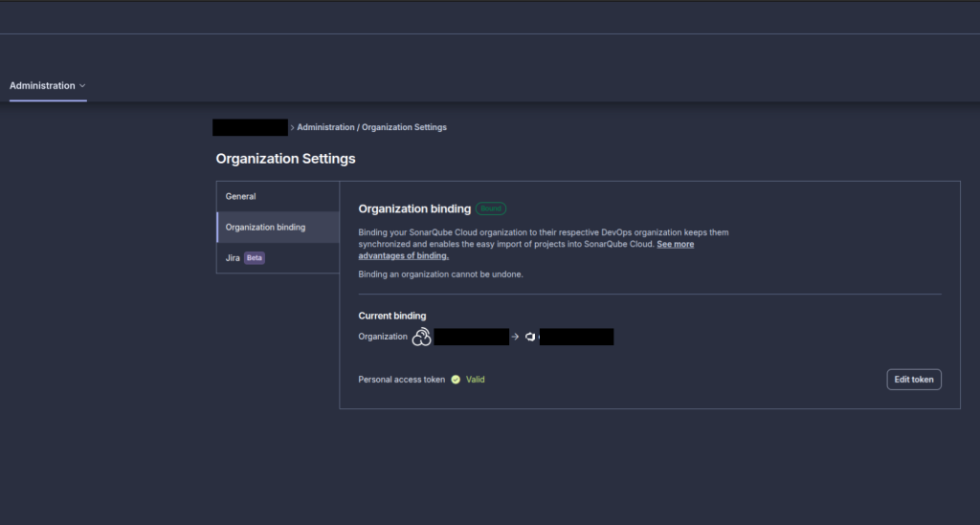This screenshot has width=980, height=525.
Task: Click the arrow between bound organizations
Action: tap(515, 337)
